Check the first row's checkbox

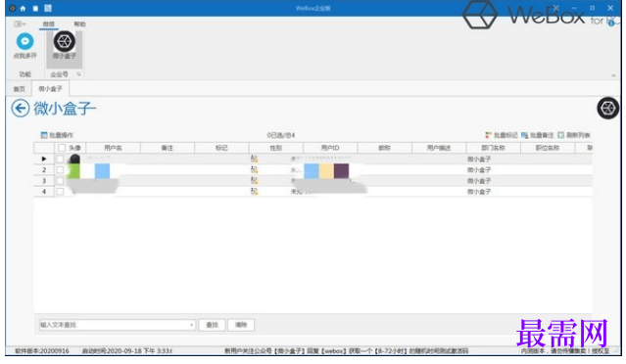(x=60, y=159)
